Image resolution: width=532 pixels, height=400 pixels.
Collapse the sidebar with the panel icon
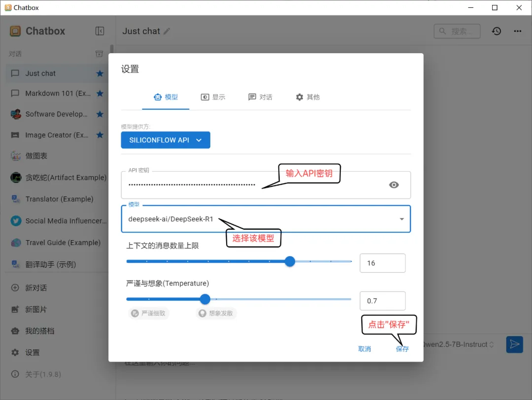pyautogui.click(x=100, y=31)
